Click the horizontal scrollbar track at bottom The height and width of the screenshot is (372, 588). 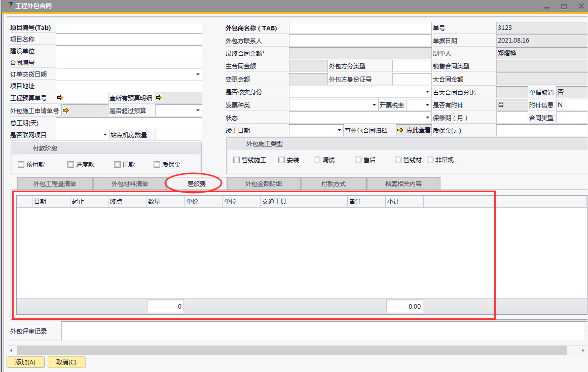click(291, 350)
